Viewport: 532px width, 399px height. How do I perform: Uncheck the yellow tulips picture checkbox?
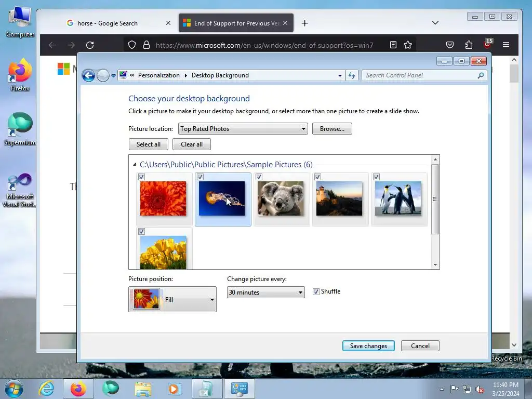(141, 231)
